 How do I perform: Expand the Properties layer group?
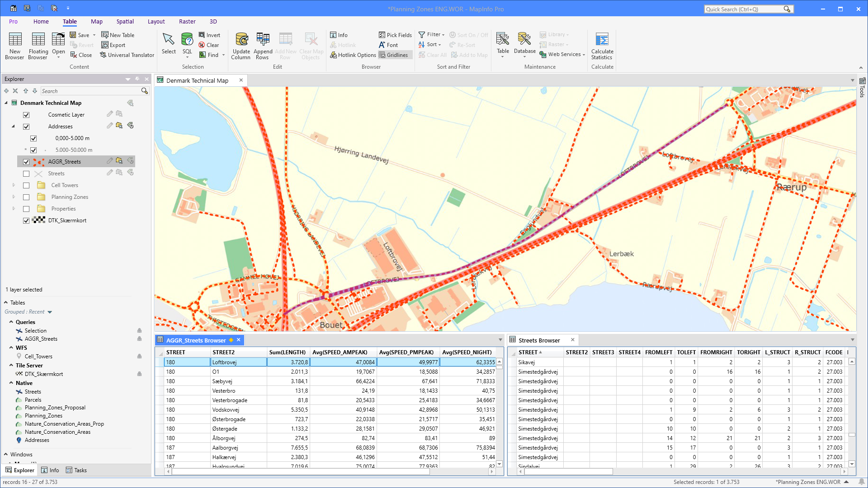tap(14, 209)
